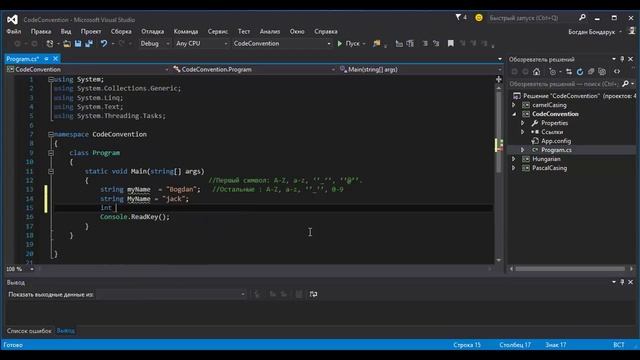Open the Справка menu
The width and height of the screenshot is (640, 360).
[326, 31]
